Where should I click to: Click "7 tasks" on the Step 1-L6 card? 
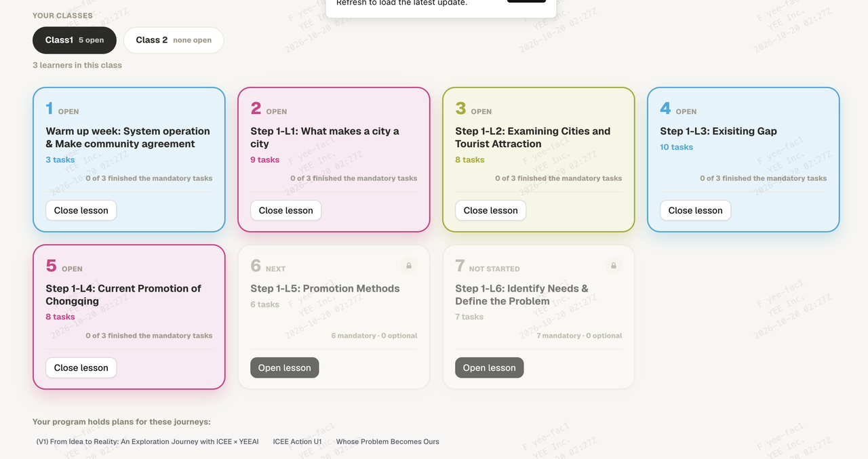point(470,317)
